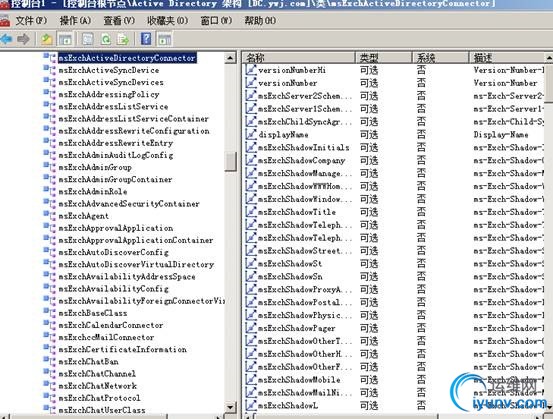Sort by the 系统 column header
This screenshot has width=553, height=419.
[x=440, y=57]
